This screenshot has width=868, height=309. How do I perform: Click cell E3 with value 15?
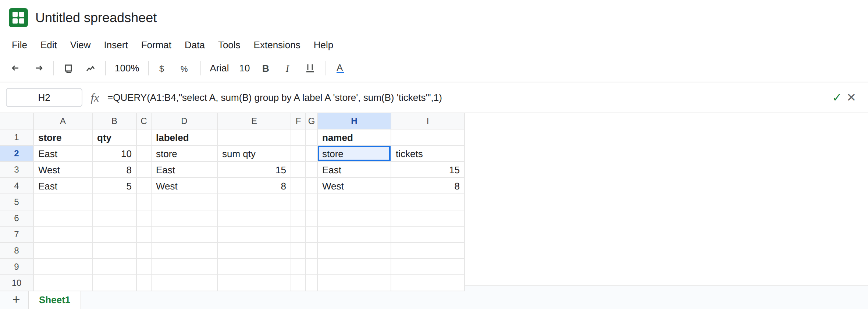pos(254,170)
